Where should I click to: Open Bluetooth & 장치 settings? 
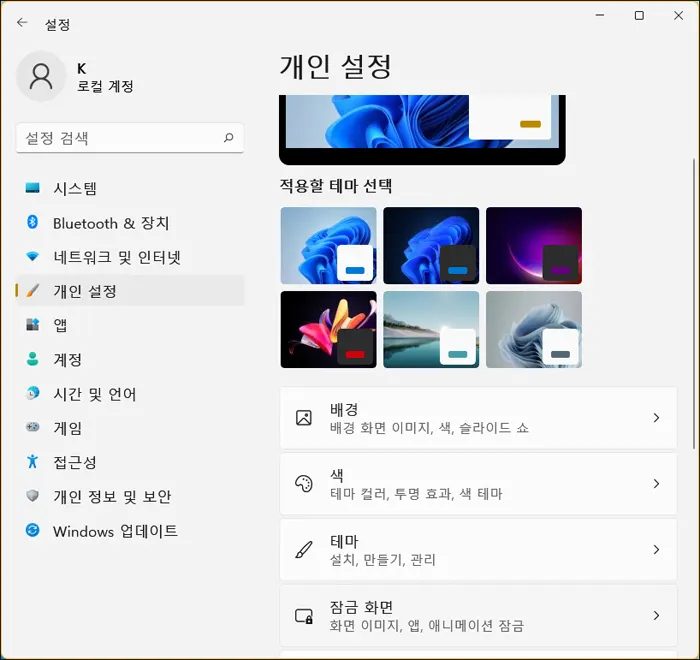click(130, 222)
